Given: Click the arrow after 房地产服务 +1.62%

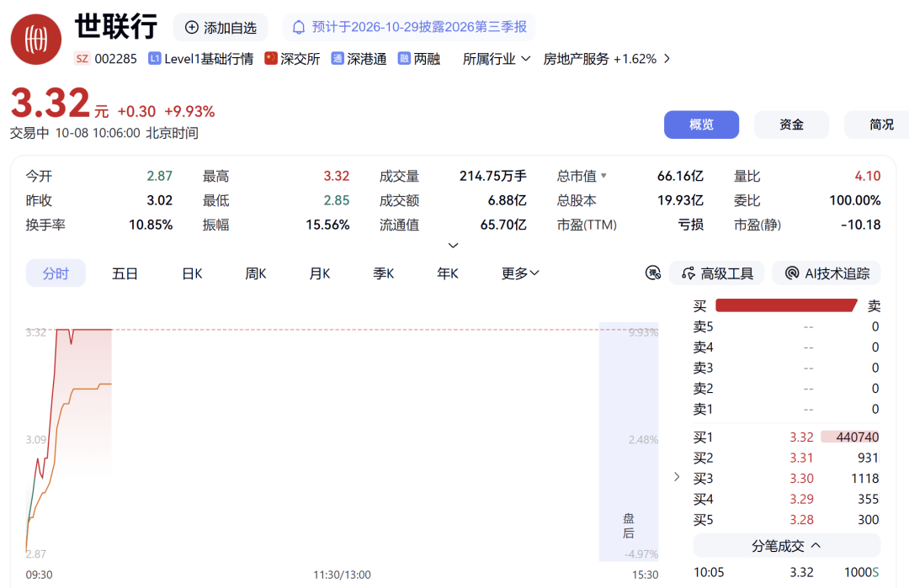Looking at the screenshot, I should (667, 59).
